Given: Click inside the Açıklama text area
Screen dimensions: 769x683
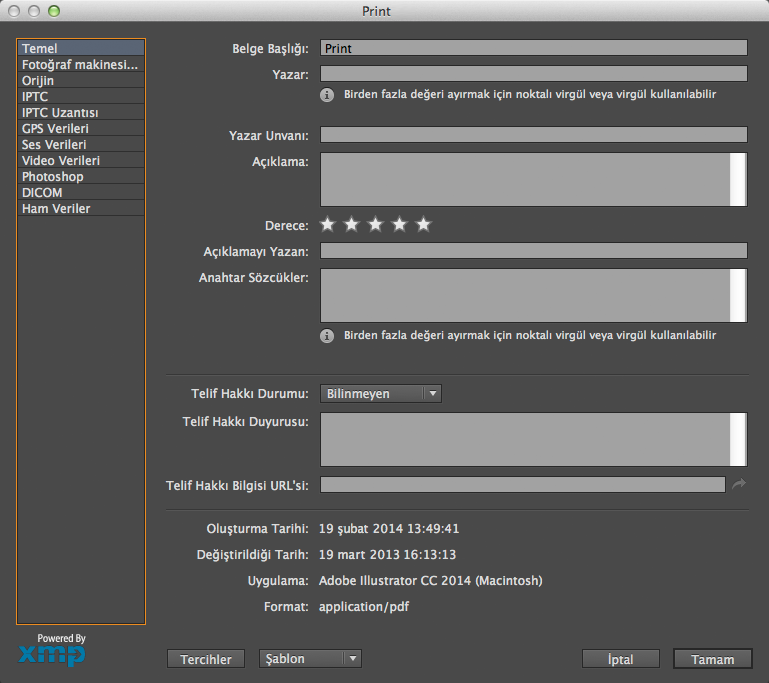Looking at the screenshot, I should point(525,179).
